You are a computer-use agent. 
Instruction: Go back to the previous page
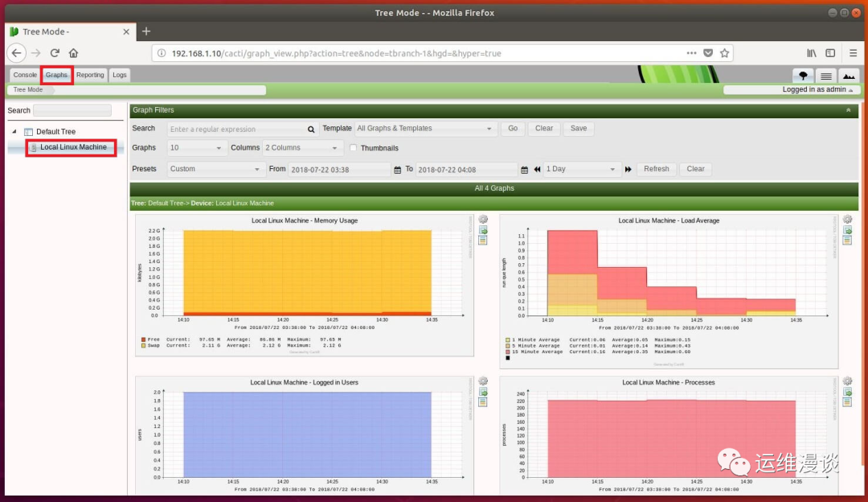click(x=17, y=53)
